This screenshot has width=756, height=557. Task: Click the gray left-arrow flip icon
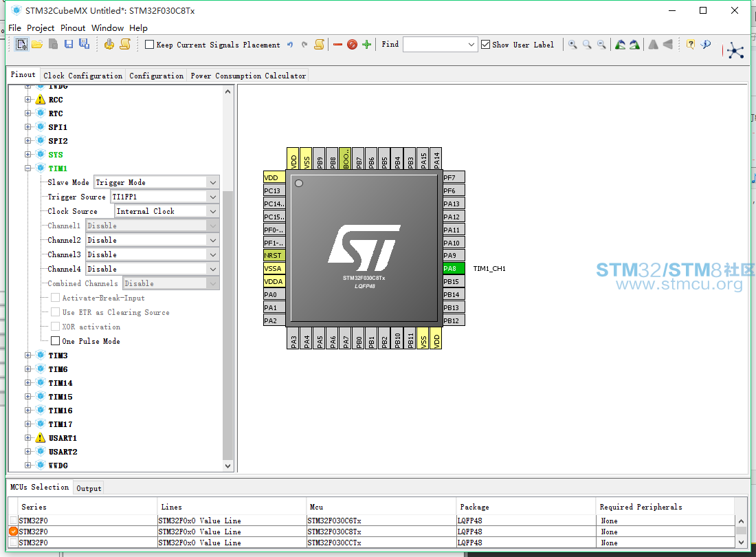[x=668, y=45]
